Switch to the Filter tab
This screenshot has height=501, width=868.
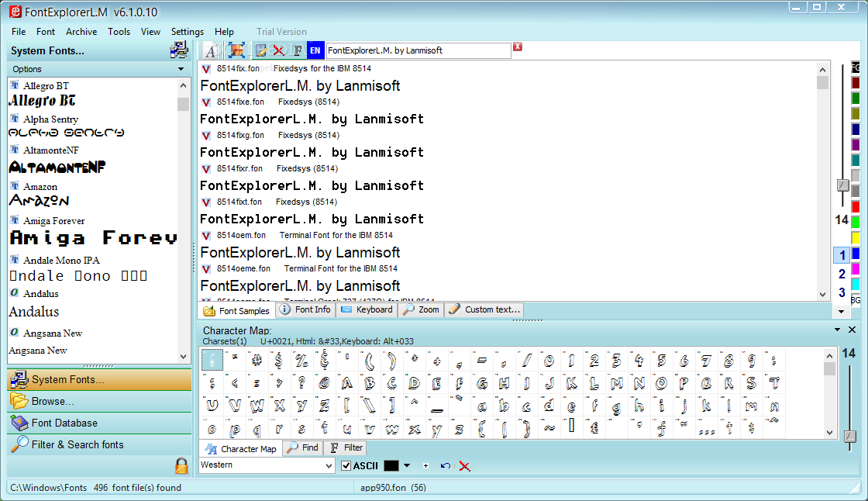[x=346, y=447]
